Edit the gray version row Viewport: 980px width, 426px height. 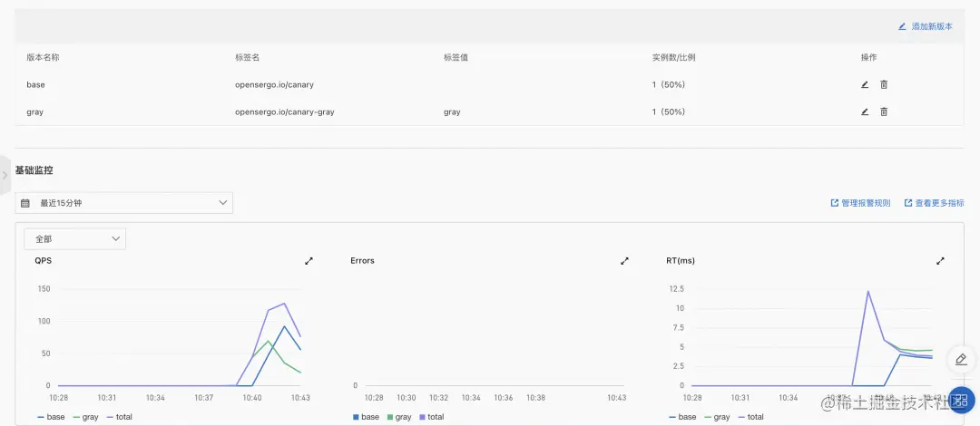(865, 111)
